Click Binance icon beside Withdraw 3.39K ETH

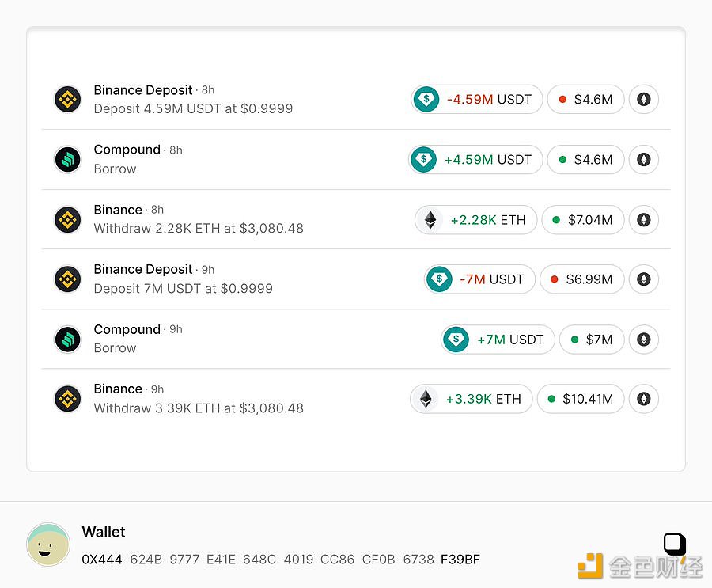tap(68, 399)
